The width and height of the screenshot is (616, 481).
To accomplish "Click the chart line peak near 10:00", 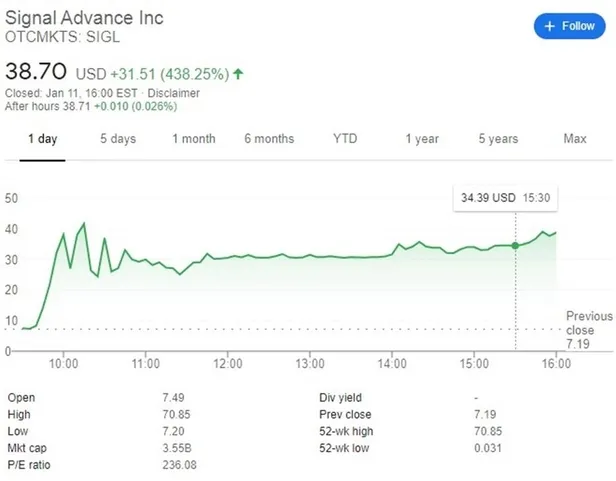I will coord(83,223).
